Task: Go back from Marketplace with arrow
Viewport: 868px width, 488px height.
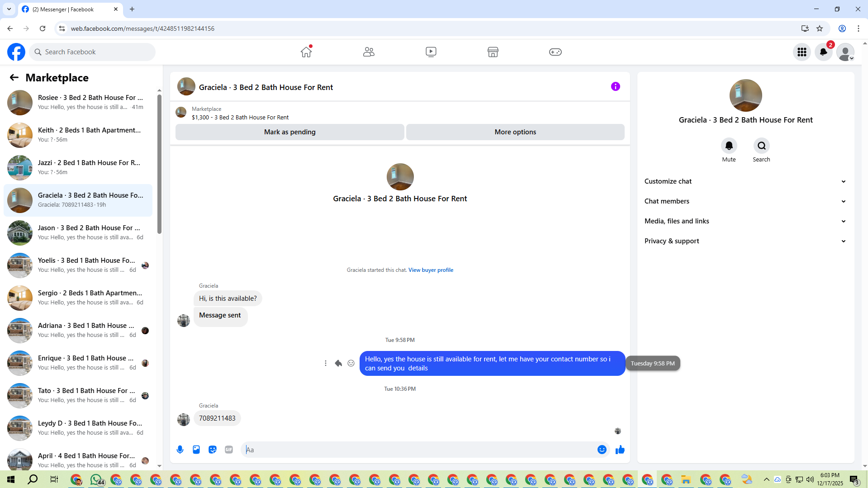Action: (x=14, y=78)
